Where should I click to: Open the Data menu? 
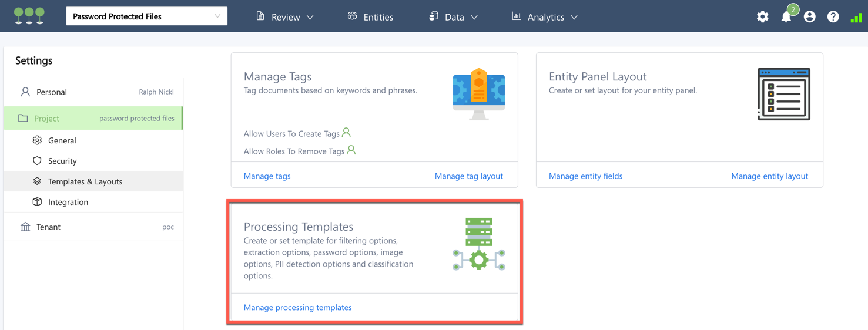click(x=453, y=17)
